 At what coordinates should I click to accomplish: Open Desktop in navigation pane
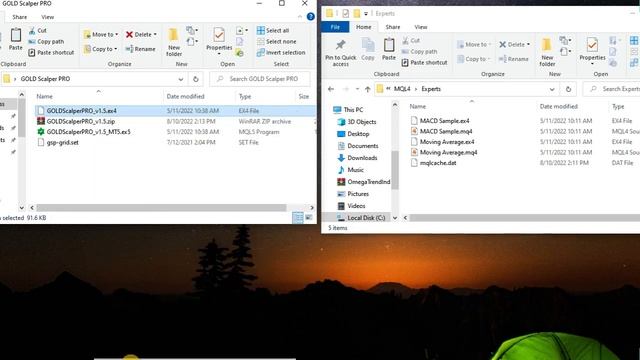(353, 134)
